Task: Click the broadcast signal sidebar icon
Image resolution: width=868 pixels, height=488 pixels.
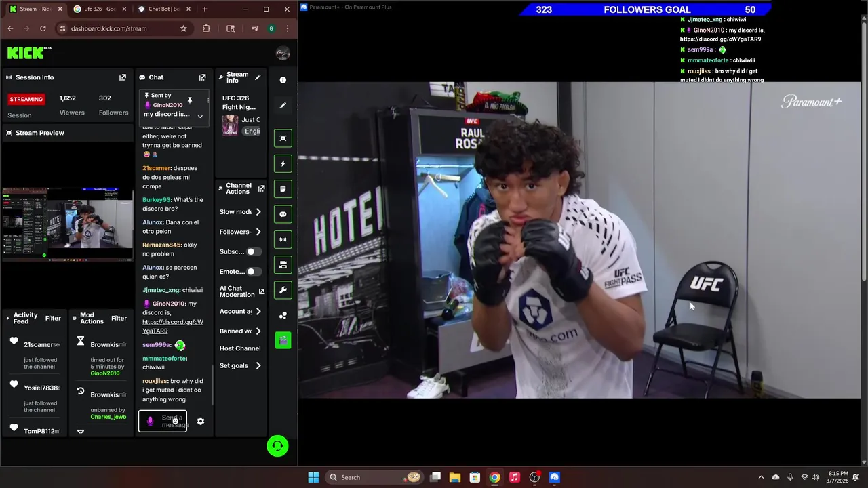Action: (283, 239)
